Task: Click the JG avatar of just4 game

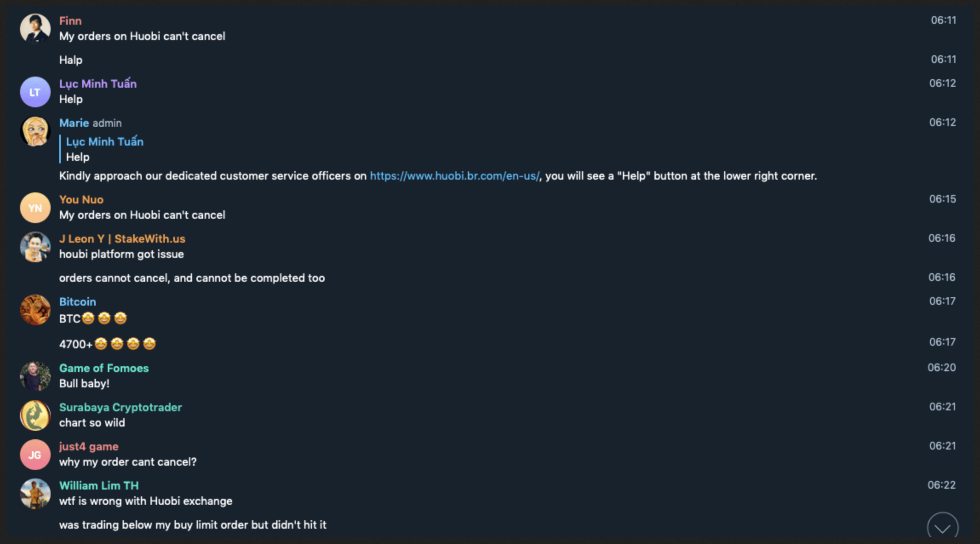Action: [35, 455]
